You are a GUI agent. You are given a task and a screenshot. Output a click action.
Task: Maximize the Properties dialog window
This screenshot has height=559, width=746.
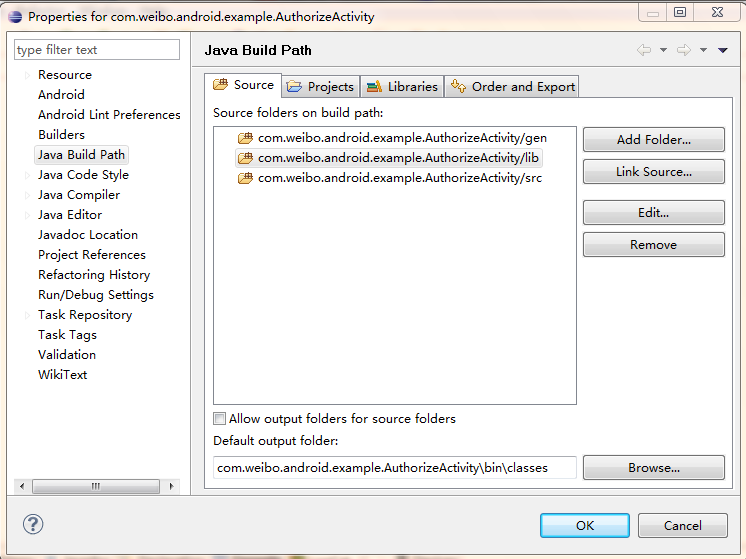coord(680,12)
